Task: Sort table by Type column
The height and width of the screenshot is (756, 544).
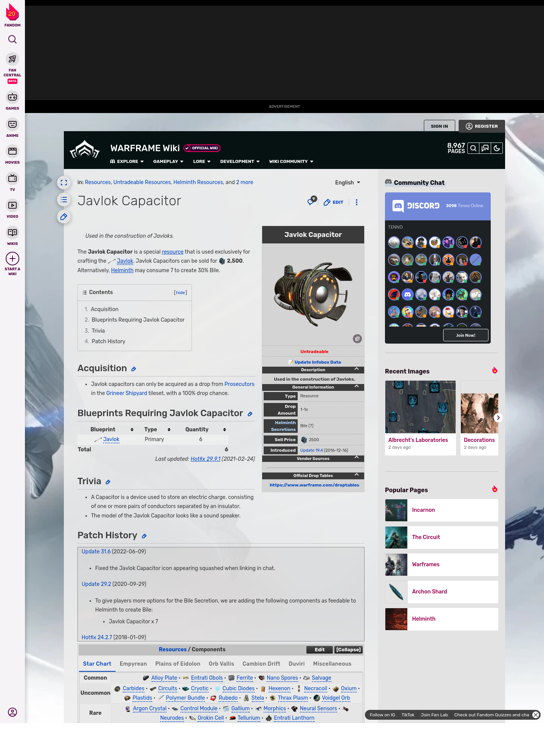Action: [x=169, y=430]
